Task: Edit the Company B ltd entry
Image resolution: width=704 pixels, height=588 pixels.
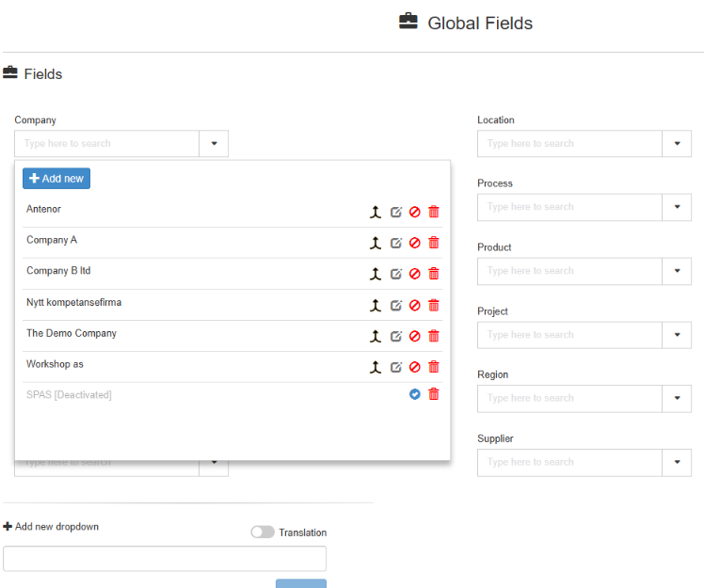Action: point(396,274)
